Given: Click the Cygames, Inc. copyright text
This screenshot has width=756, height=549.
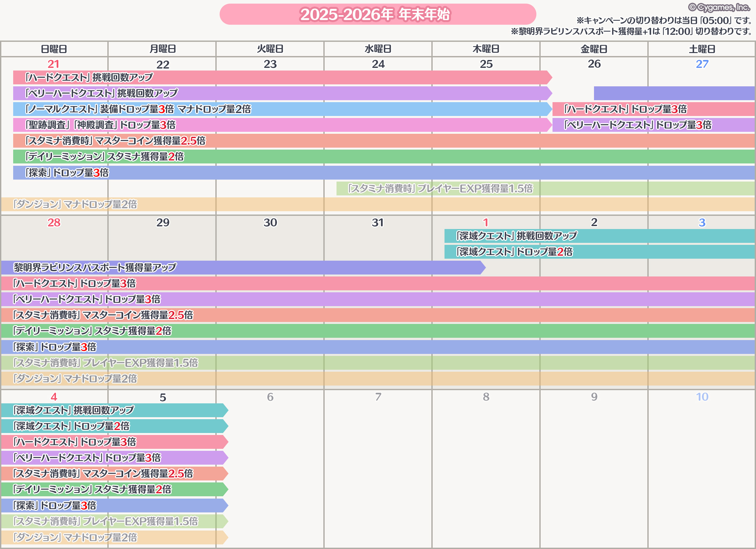Looking at the screenshot, I should point(719,7).
